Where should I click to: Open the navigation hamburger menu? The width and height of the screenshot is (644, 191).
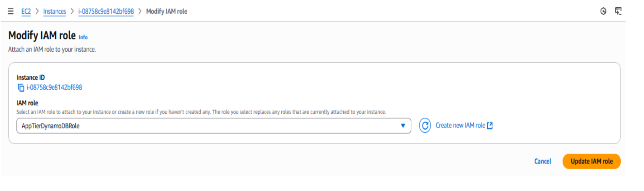point(11,11)
